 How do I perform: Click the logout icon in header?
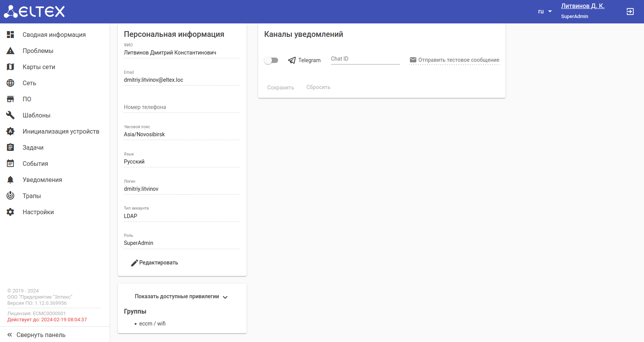[630, 12]
